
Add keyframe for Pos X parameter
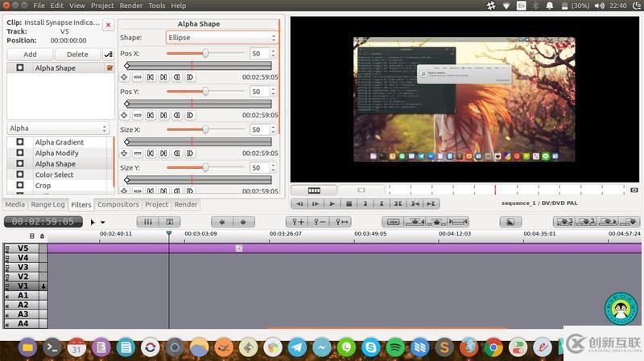124,77
